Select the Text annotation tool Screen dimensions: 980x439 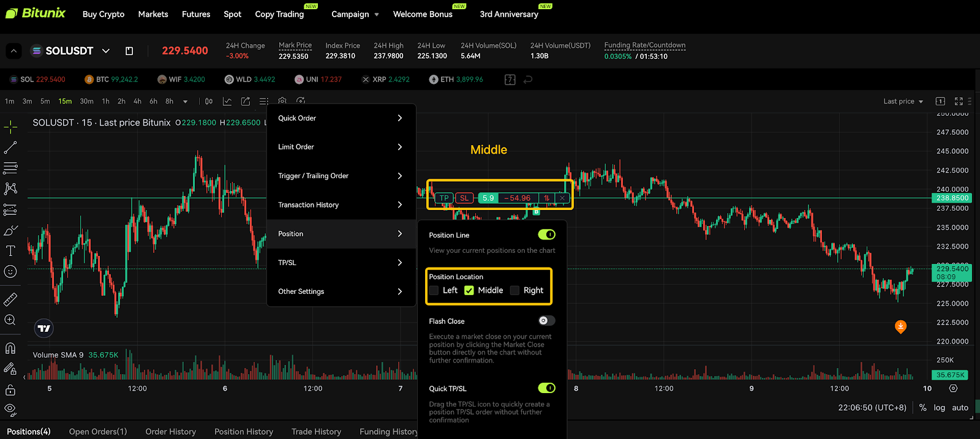click(10, 250)
